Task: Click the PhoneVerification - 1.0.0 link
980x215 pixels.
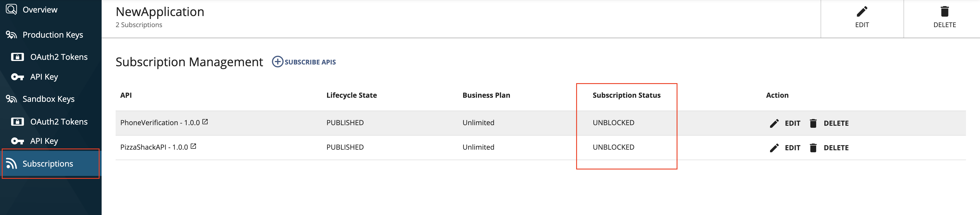Action: 160,123
